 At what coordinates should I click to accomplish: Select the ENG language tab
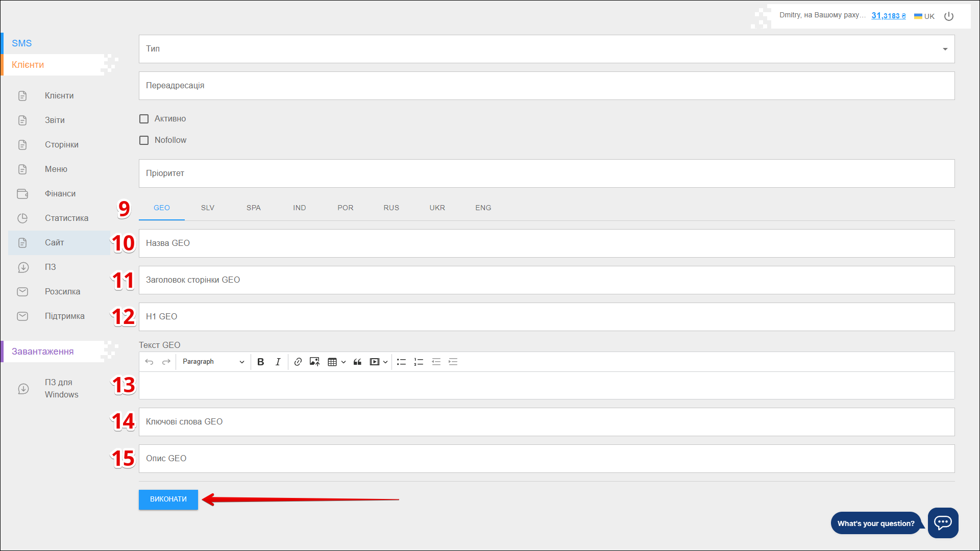(483, 208)
